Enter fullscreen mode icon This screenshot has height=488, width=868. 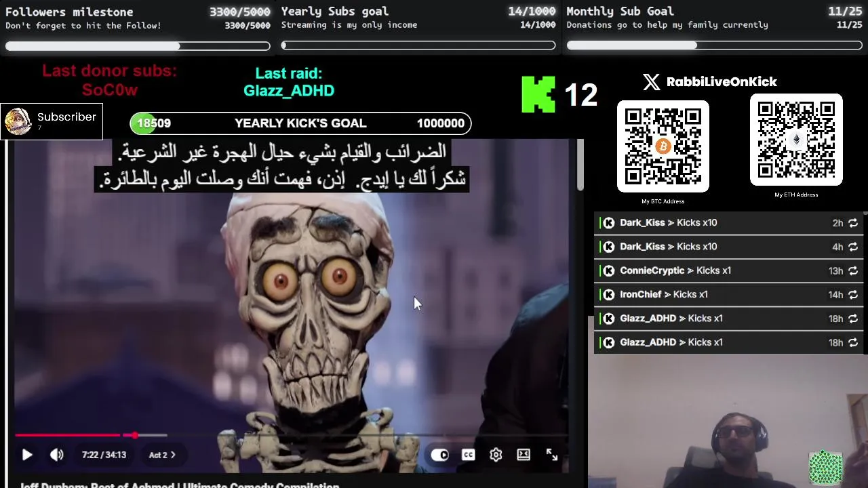click(x=552, y=455)
